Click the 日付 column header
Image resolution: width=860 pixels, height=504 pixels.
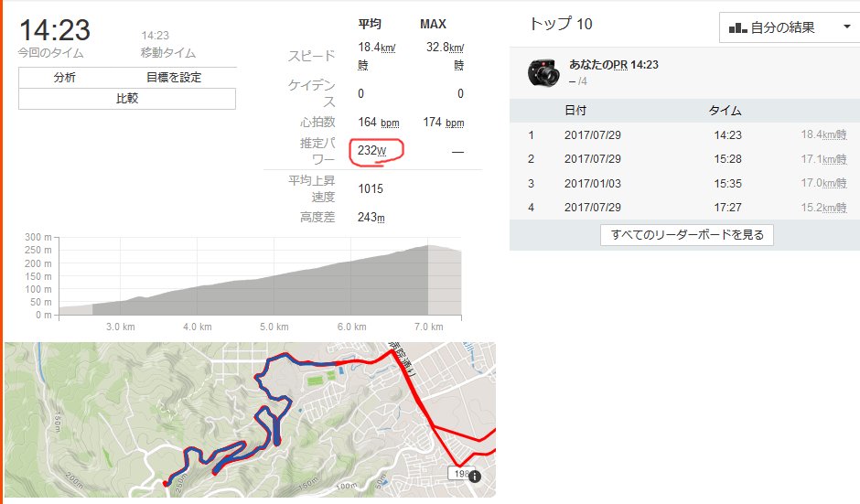[x=575, y=111]
